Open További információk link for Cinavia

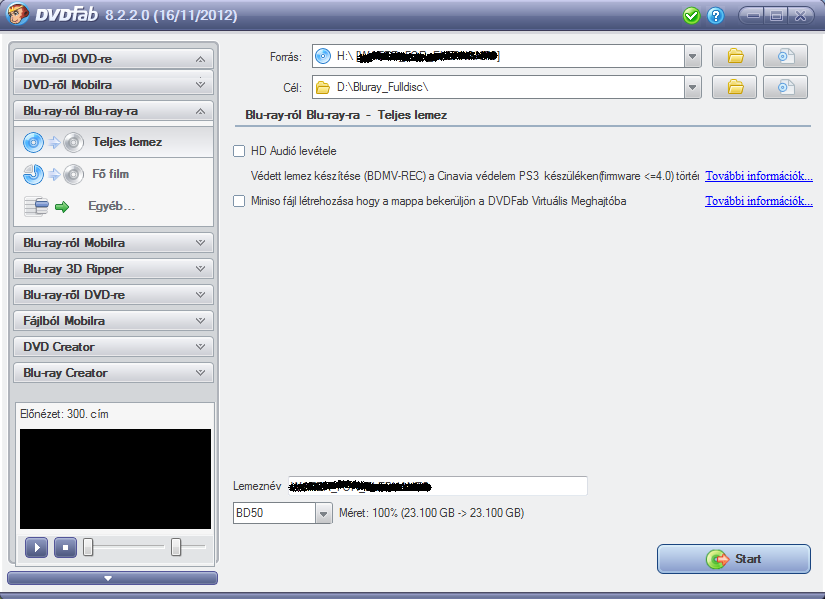point(759,176)
